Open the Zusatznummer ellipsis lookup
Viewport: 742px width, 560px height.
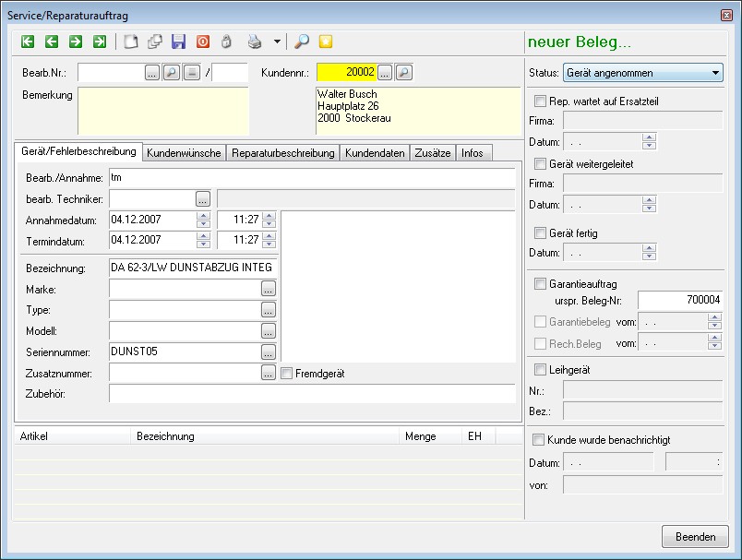click(269, 373)
